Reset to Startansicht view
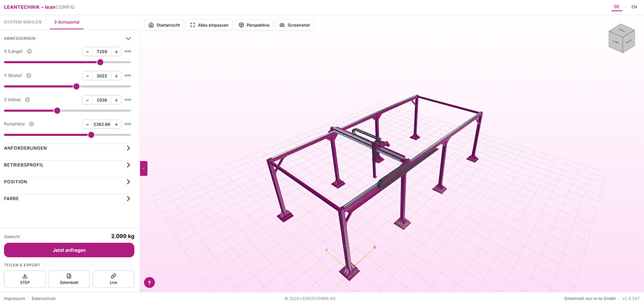The width and height of the screenshot is (644, 304). (164, 25)
